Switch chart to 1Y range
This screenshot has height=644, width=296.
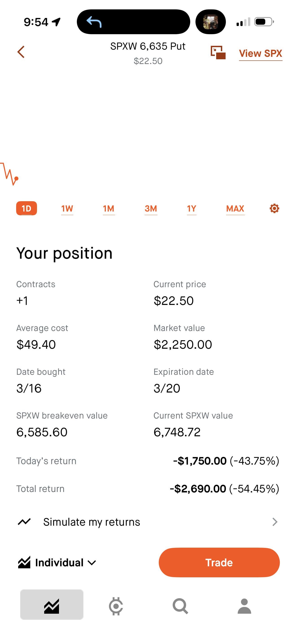(192, 209)
